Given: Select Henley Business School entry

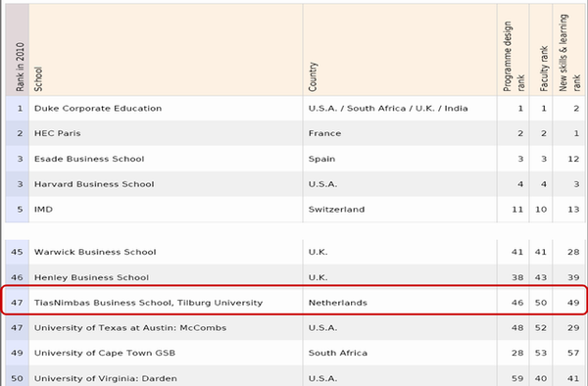Looking at the screenshot, I should (x=91, y=277).
